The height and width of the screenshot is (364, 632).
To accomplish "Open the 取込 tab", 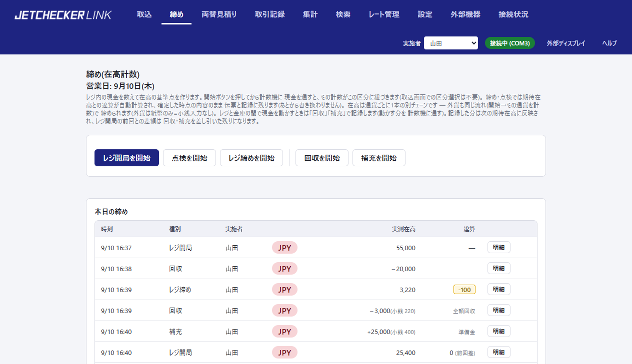I will coord(144,14).
